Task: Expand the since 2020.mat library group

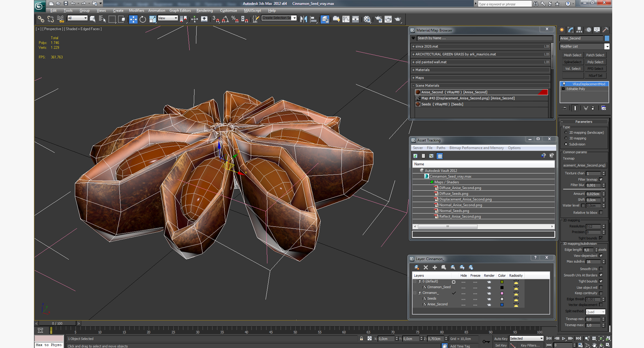Action: pos(414,47)
